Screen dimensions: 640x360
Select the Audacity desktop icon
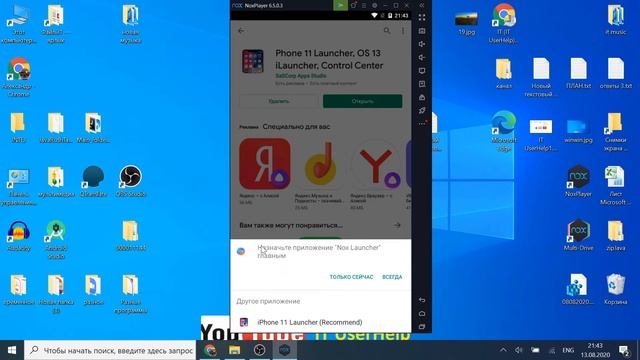coord(18,236)
